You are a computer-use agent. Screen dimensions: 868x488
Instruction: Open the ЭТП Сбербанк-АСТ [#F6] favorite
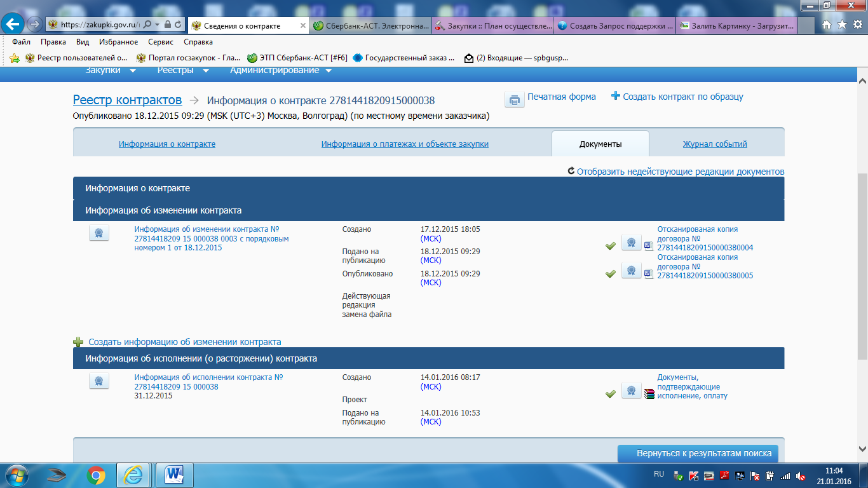[x=297, y=58]
